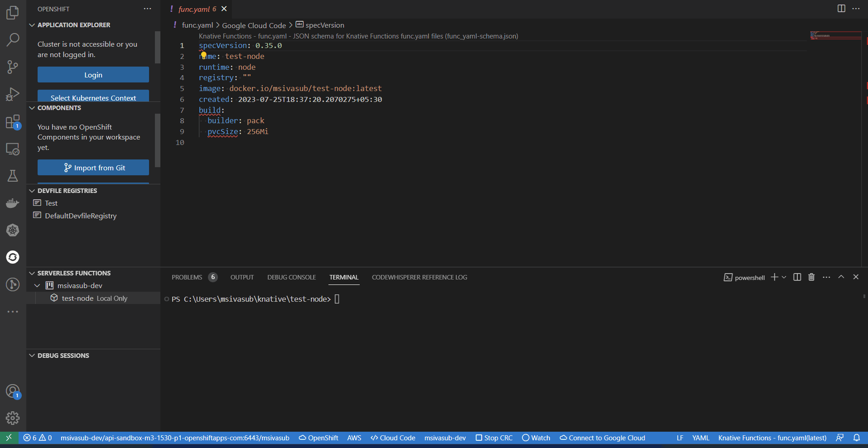Viewport: 868px width, 448px height.
Task: Select the test-node function item
Action: pyautogui.click(x=77, y=299)
